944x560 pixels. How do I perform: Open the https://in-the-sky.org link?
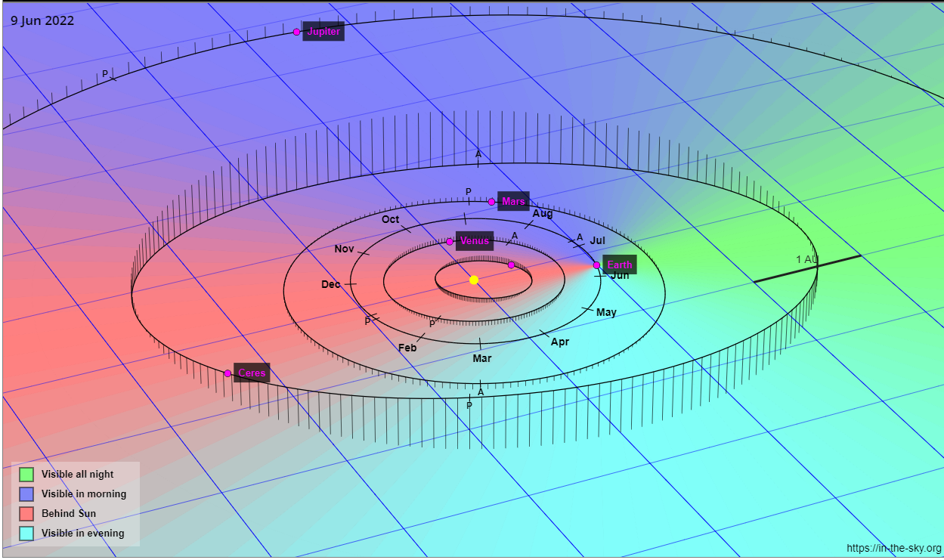pos(894,549)
